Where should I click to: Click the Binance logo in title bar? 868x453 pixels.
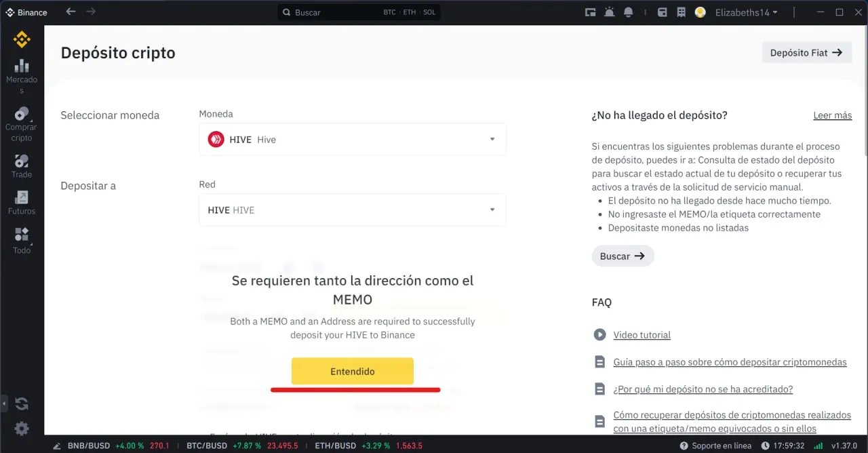click(x=26, y=12)
